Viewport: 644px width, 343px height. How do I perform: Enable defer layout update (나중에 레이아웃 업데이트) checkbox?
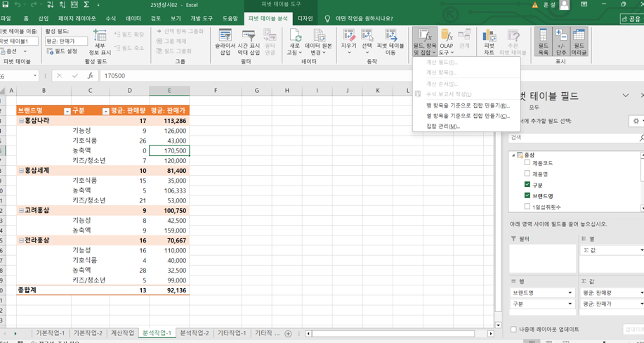click(514, 329)
